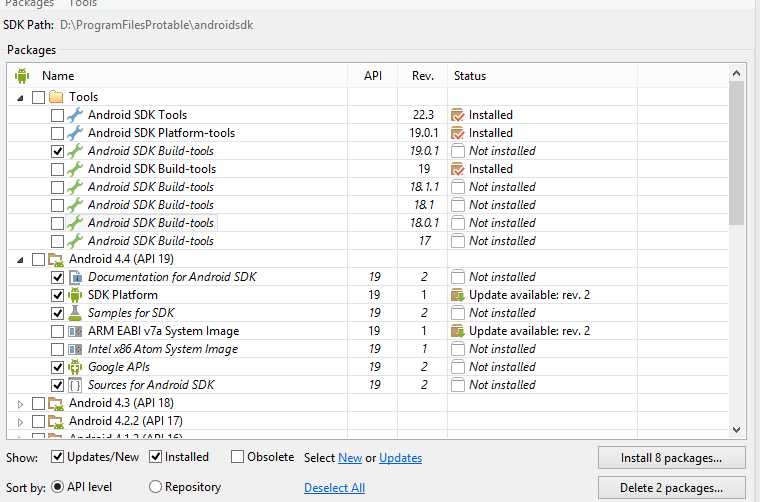This screenshot has height=502, width=760.
Task: Select Repository sort option
Action: tap(155, 486)
